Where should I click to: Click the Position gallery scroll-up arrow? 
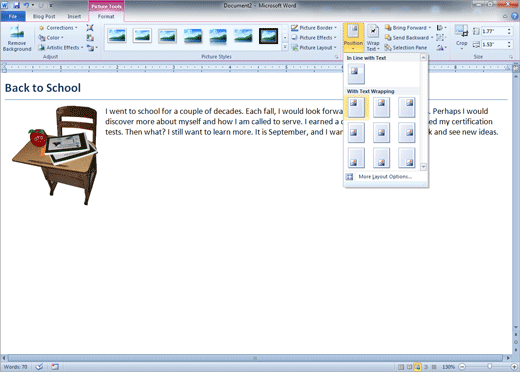(x=423, y=58)
